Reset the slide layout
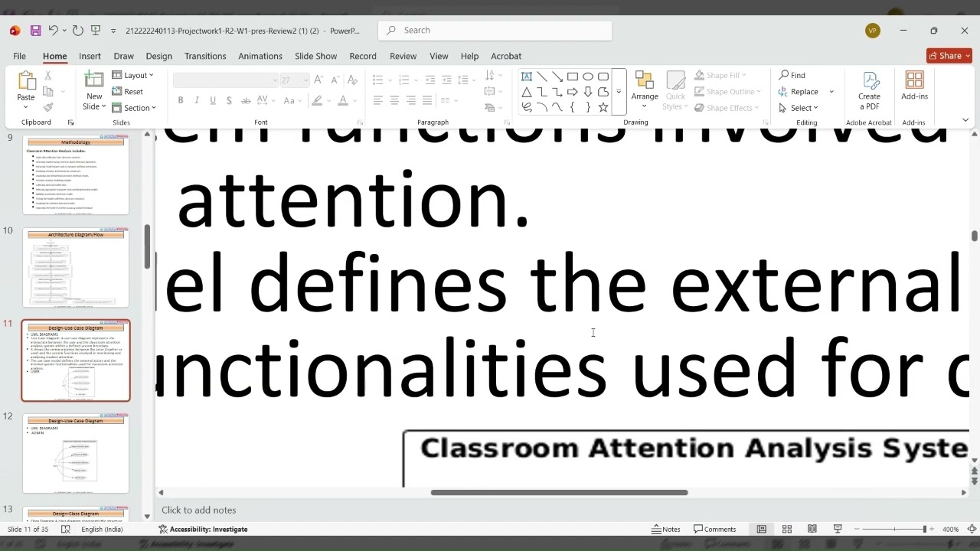 pos(128,92)
